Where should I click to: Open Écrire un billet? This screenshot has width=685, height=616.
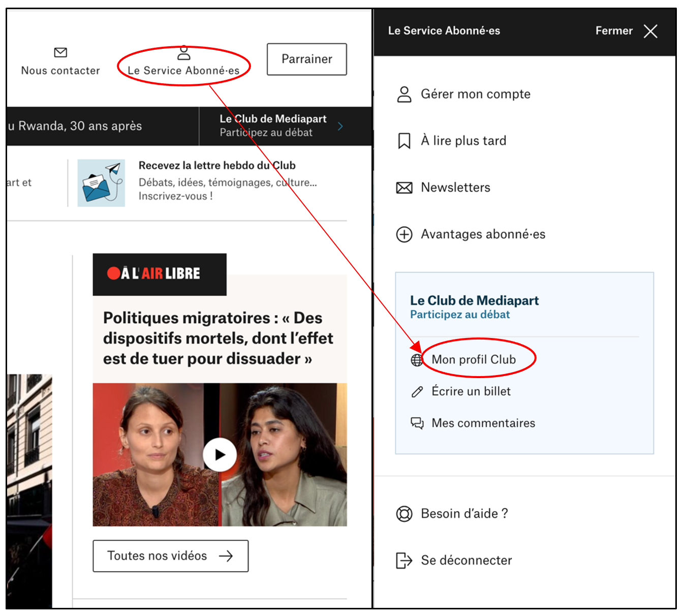pyautogui.click(x=471, y=391)
